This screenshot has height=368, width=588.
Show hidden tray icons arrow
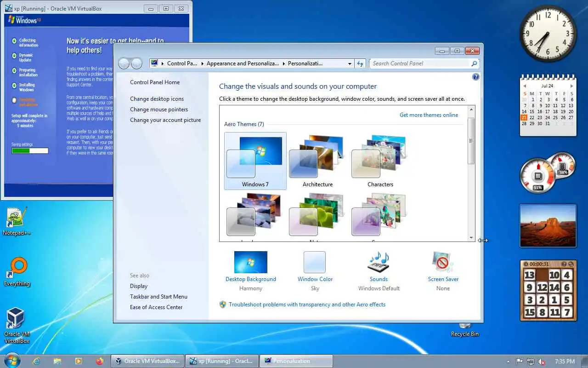tap(508, 362)
